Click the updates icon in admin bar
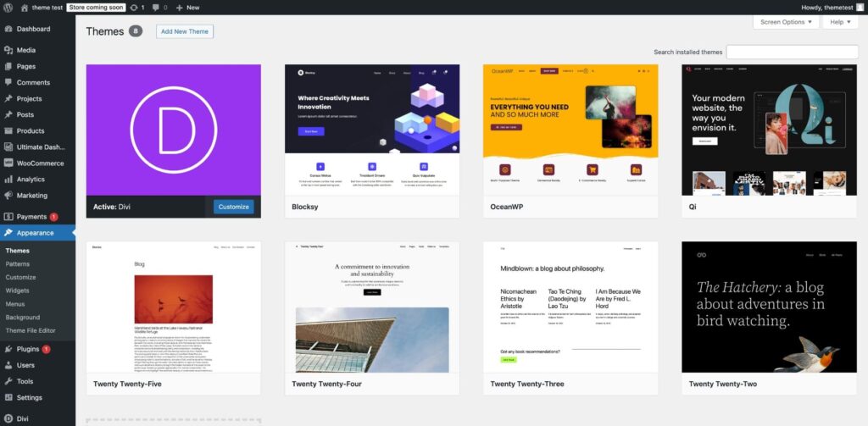868x426 pixels. (134, 7)
